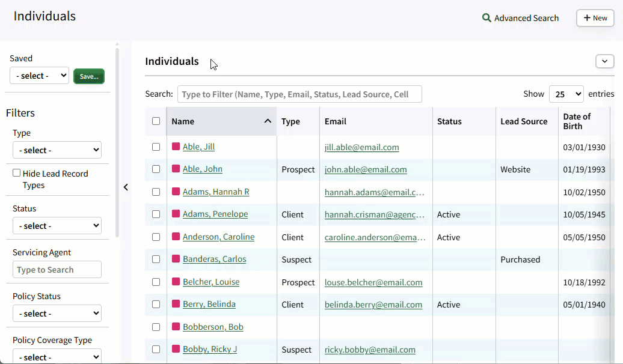Click the Servicing Agent search field
This screenshot has height=364, width=623.
(57, 270)
